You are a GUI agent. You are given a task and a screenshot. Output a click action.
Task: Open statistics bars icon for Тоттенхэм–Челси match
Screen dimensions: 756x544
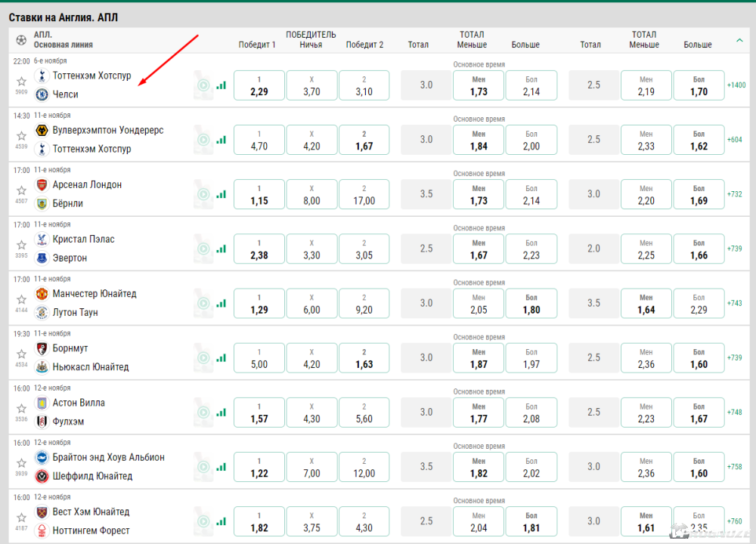(x=222, y=85)
